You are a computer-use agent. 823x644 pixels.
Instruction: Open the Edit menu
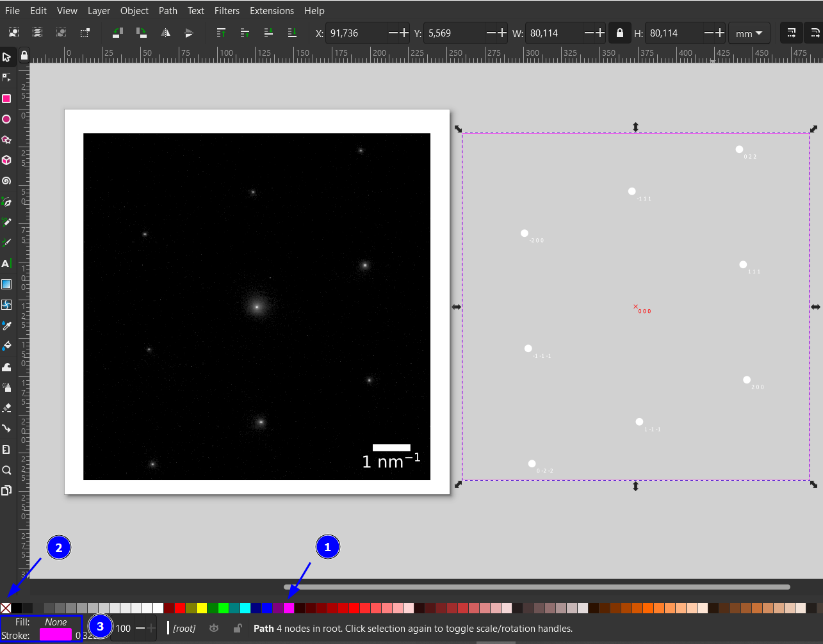(x=38, y=11)
